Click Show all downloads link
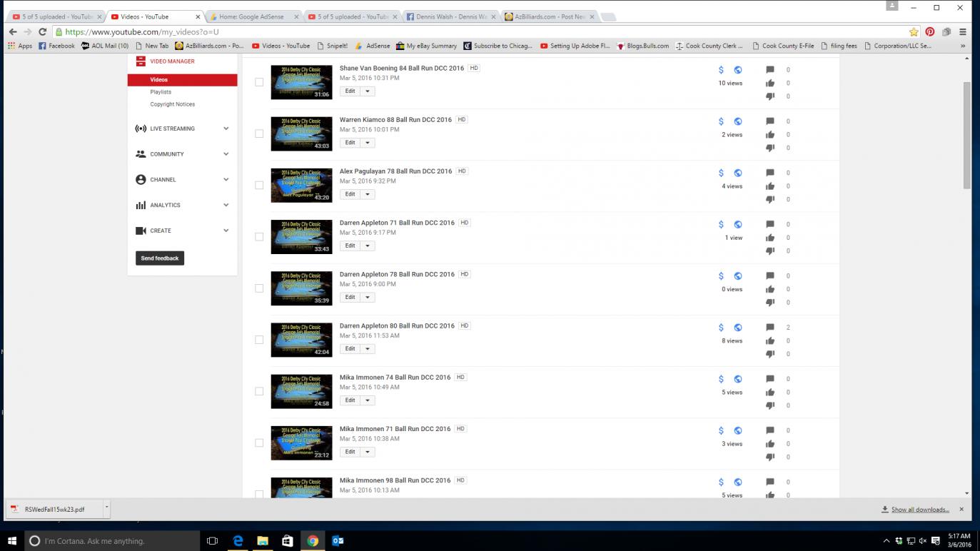The width and height of the screenshot is (980, 551). pos(919,510)
